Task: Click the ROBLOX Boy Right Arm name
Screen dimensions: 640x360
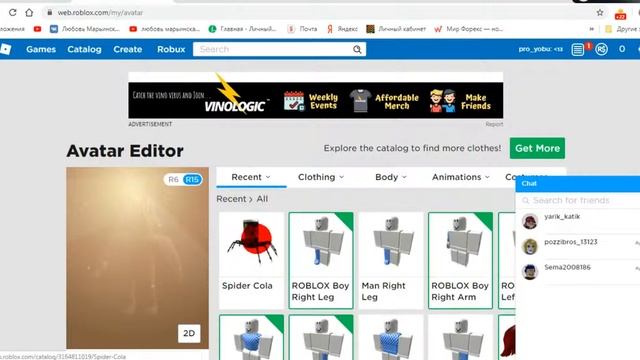Action: [x=460, y=291]
